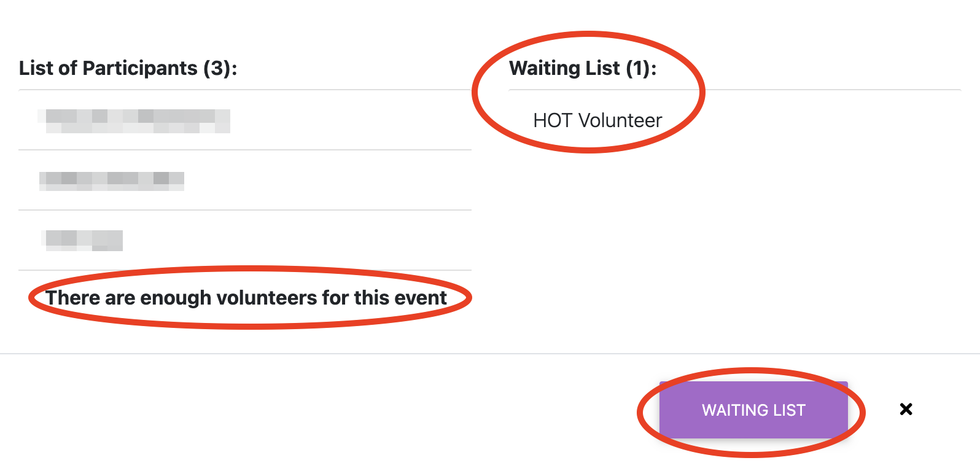The height and width of the screenshot is (463, 980).
Task: Click the purple WAITING LIST button
Action: (753, 410)
